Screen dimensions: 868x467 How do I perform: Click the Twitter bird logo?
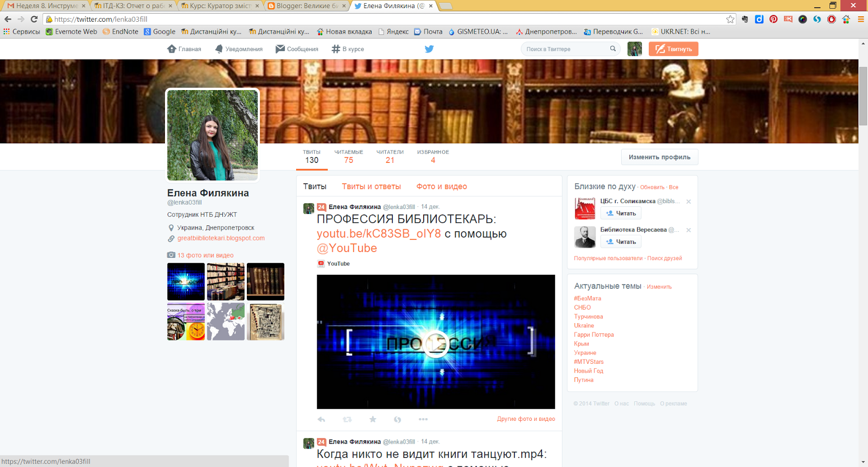[x=429, y=49]
